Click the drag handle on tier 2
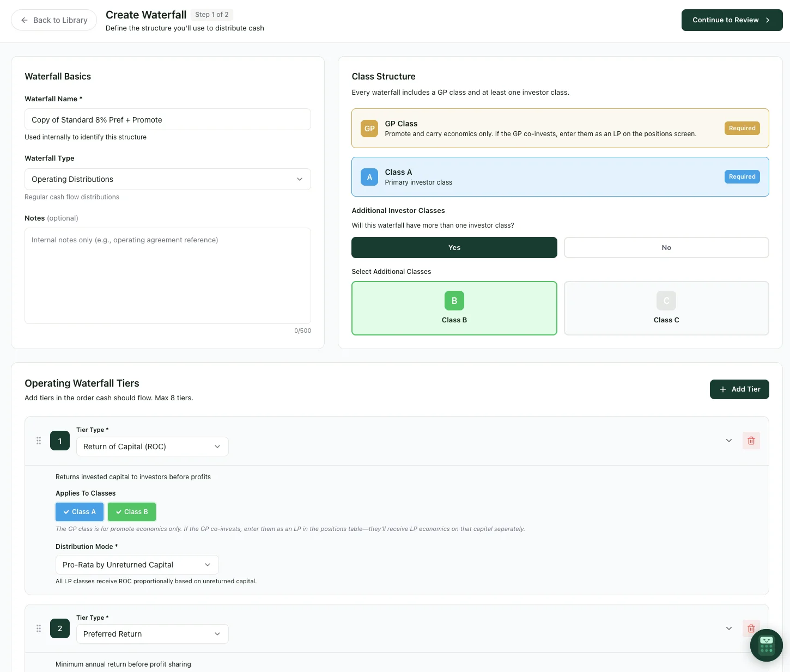Image resolution: width=790 pixels, height=672 pixels. point(39,628)
